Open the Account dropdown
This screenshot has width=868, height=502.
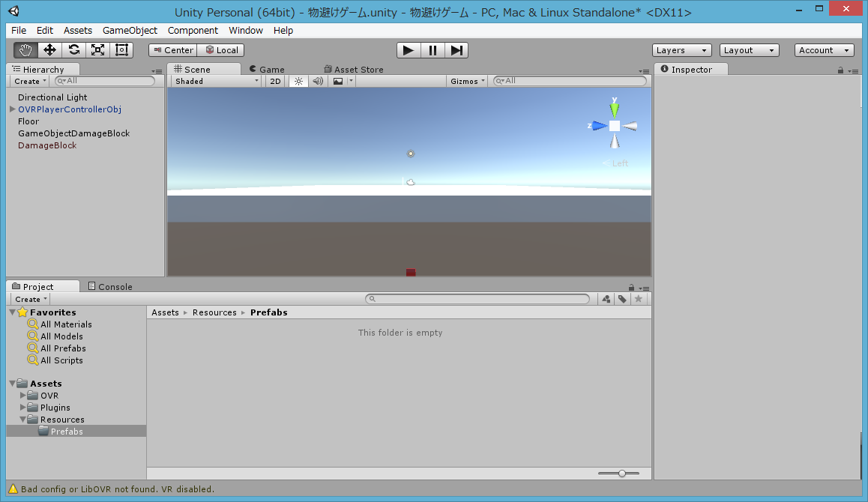tap(825, 50)
